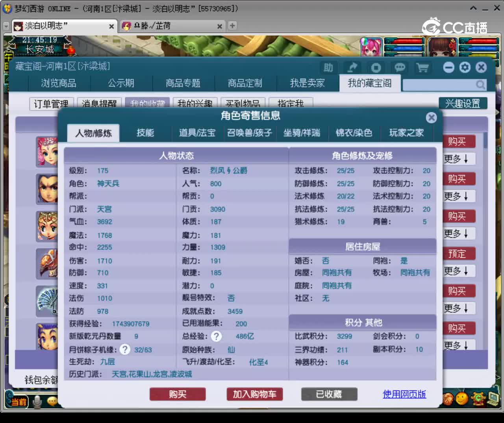Click the brown-haired character avatar at top right
Screen dimensions: 504x423
pos(443,47)
